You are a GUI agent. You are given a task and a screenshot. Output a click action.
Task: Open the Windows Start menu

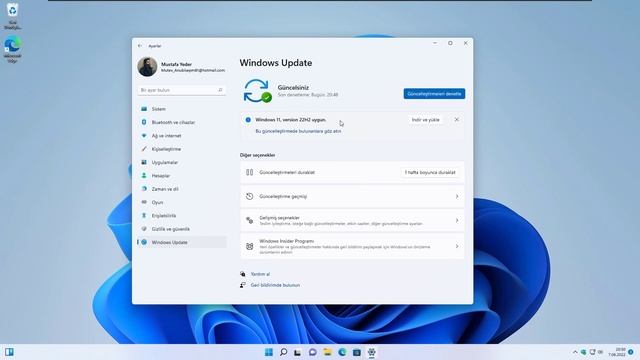(269, 352)
